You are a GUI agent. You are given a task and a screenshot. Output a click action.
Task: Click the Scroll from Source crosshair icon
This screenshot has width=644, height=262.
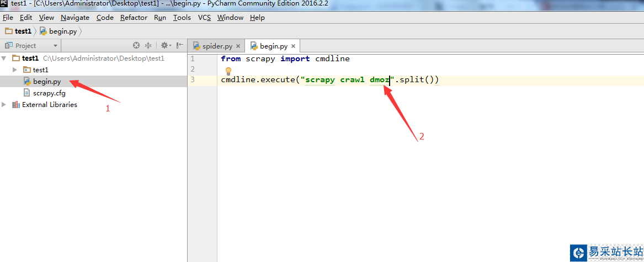coord(136,46)
